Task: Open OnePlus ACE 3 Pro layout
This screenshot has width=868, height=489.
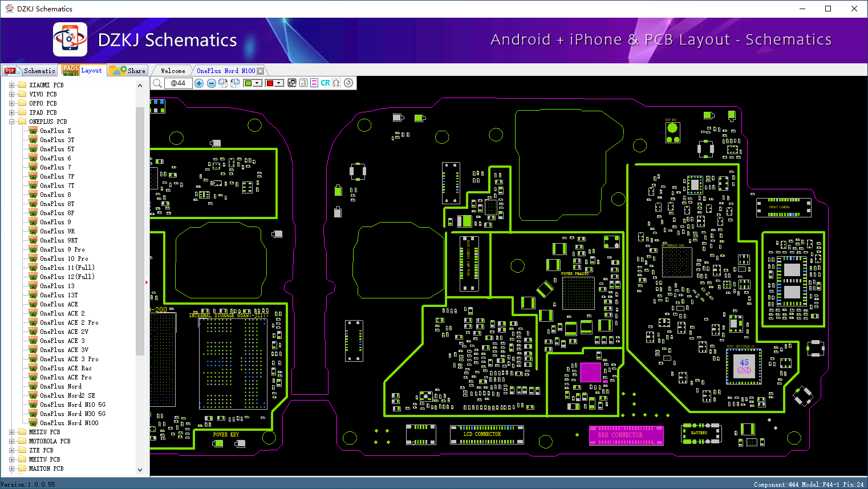Action: click(69, 359)
